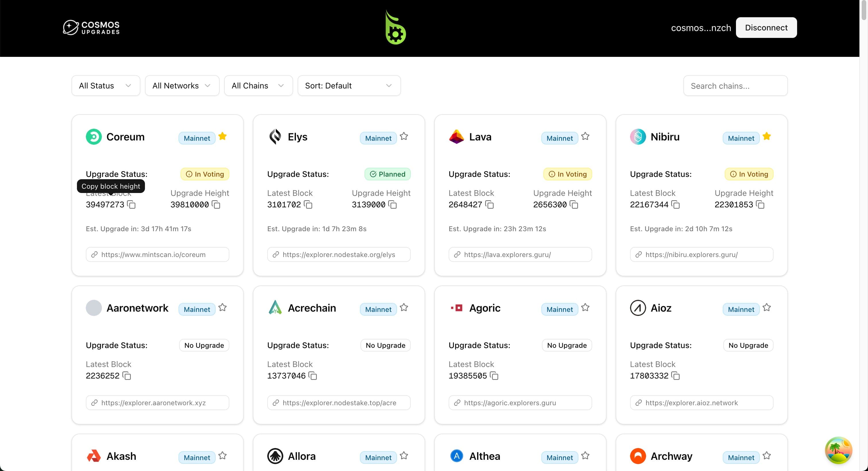Image resolution: width=868 pixels, height=471 pixels.
Task: Open the agoric.explorers.guru link
Action: click(x=520, y=403)
